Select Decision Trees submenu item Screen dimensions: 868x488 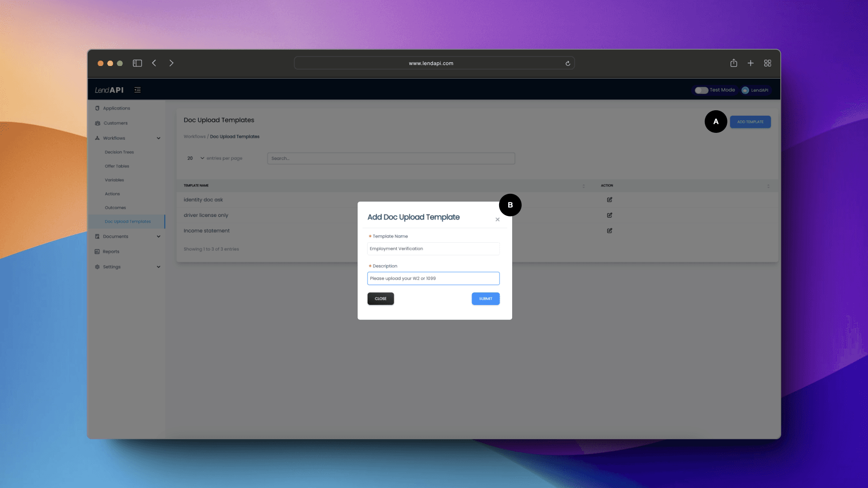pos(119,152)
